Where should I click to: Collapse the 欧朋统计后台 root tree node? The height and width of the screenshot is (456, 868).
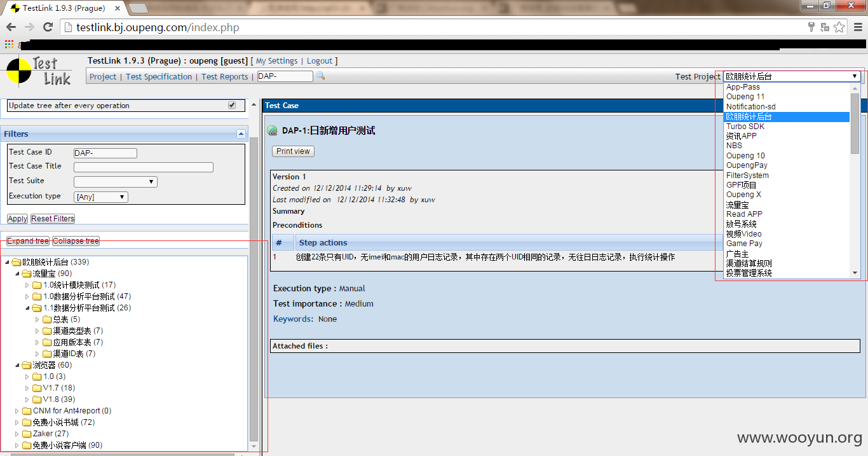(x=7, y=262)
